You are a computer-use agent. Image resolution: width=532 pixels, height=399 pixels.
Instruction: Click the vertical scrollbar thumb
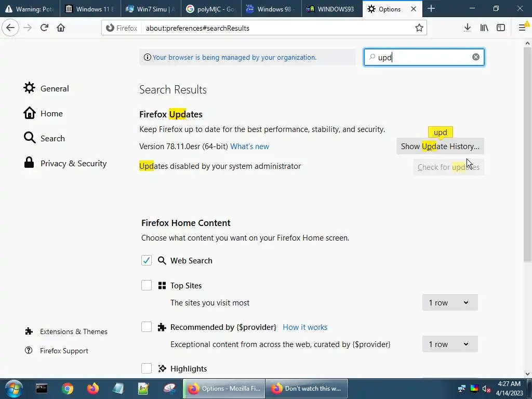(527, 154)
